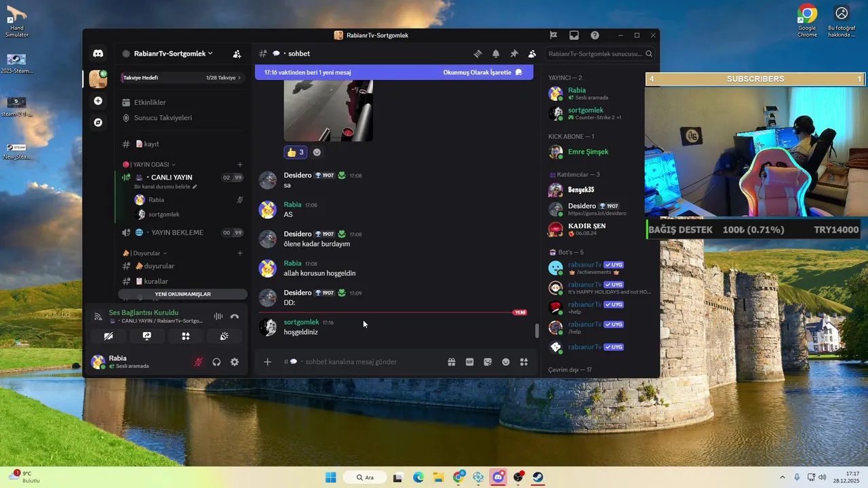Open Takviye Hedefi boost goal bar
This screenshot has height=488, width=868.
pyautogui.click(x=182, y=78)
